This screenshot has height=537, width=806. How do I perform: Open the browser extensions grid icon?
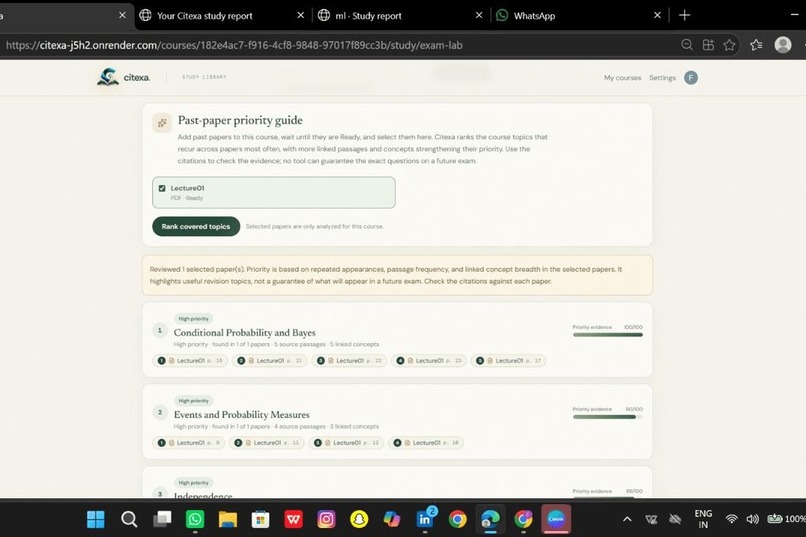708,45
